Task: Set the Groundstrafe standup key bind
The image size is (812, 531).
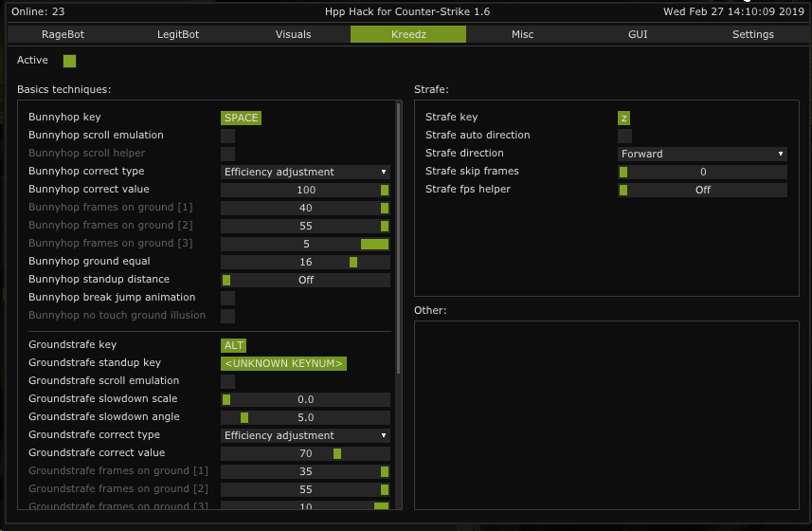Action: tap(283, 363)
